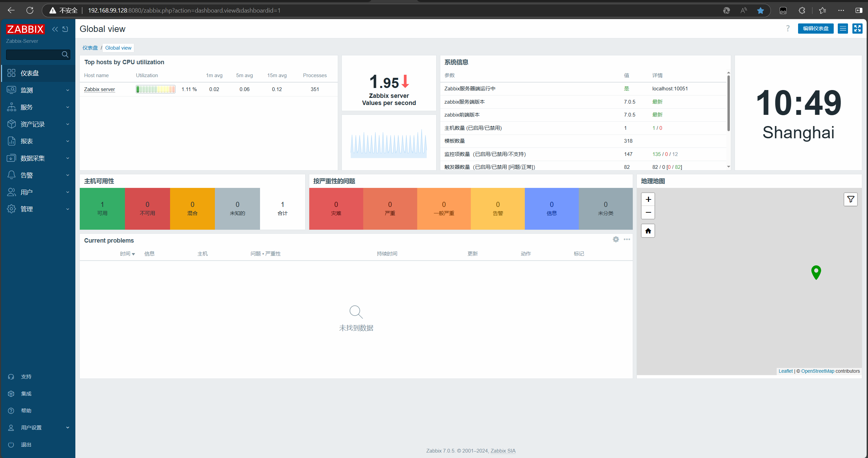The width and height of the screenshot is (868, 458).
Task: Click the green 可用 available hosts tile
Action: tap(102, 209)
